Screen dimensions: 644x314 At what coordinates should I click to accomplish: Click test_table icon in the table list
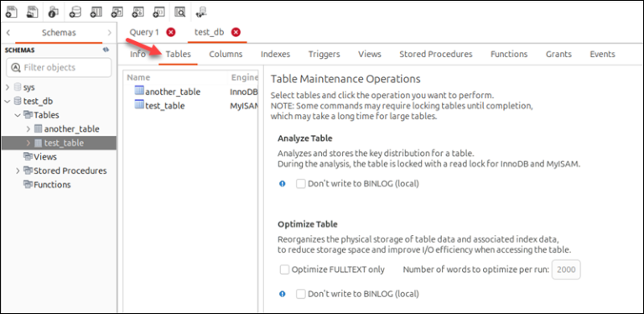tap(140, 105)
